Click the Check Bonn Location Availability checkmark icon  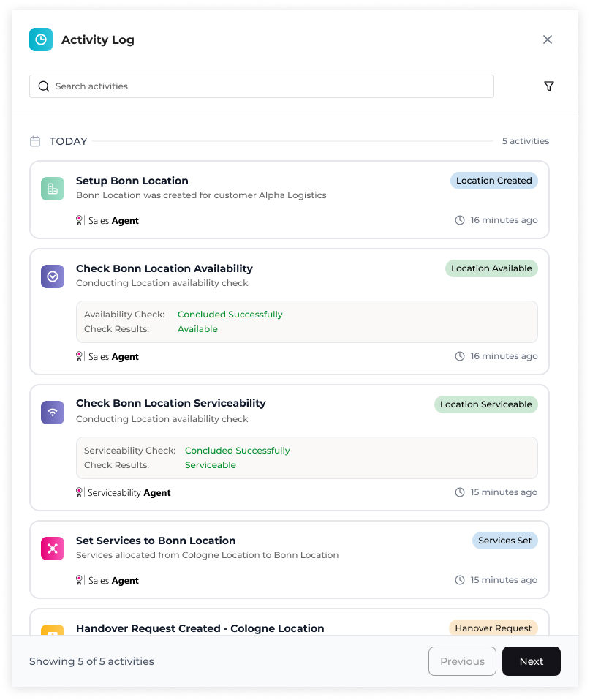point(53,276)
